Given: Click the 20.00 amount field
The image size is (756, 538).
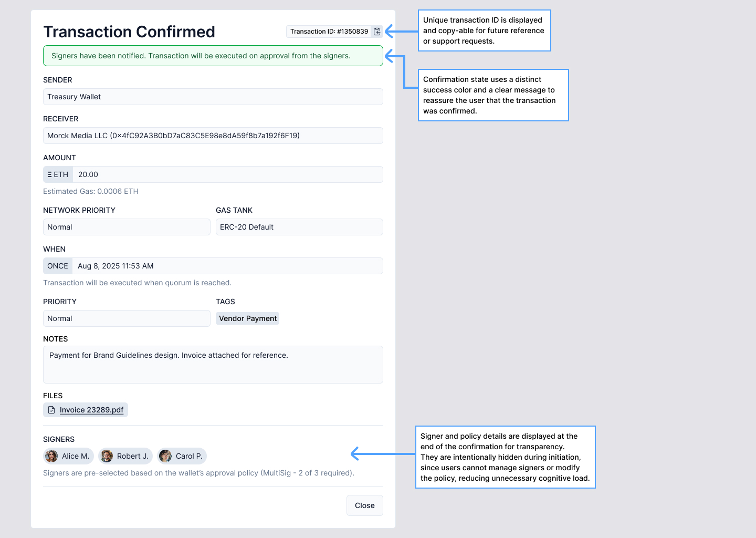Looking at the screenshot, I should tap(227, 174).
